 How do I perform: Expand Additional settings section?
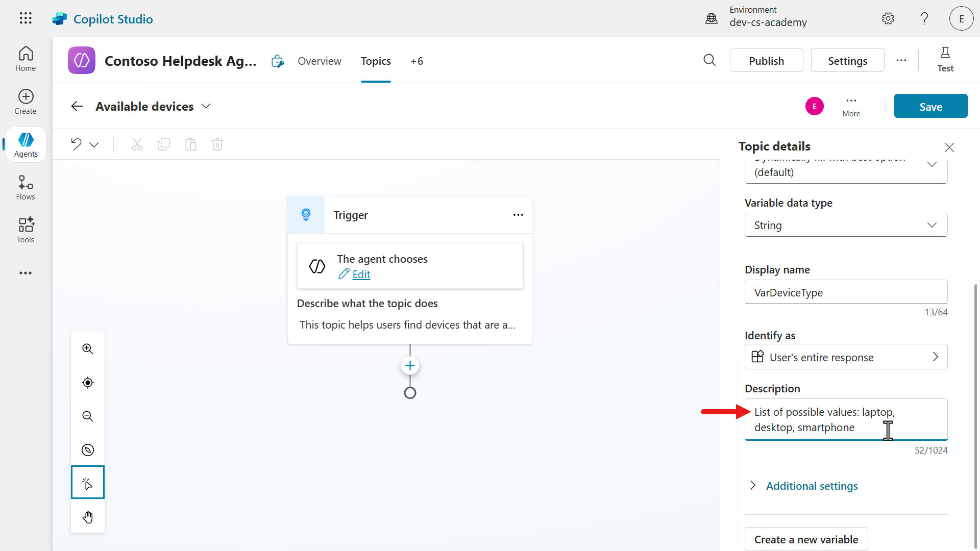coord(812,486)
